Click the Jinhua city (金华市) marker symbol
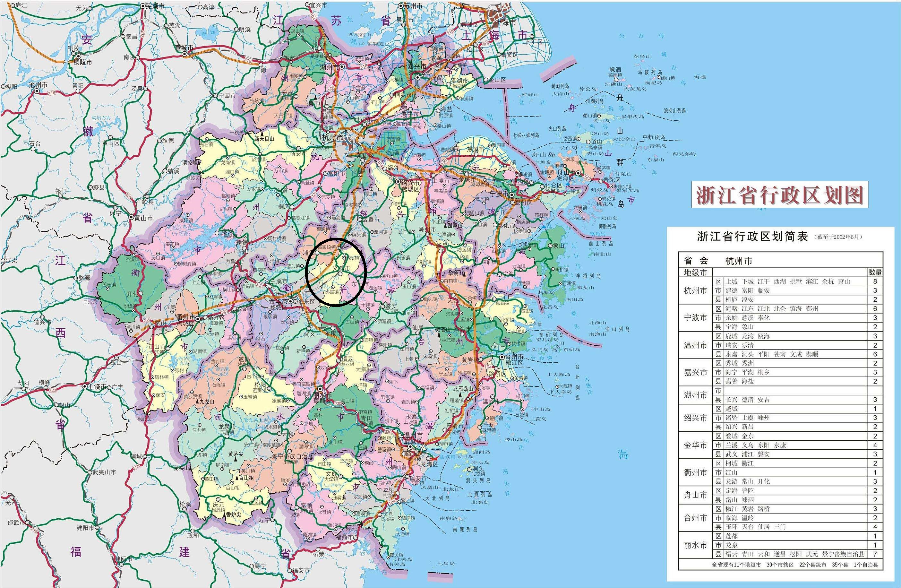This screenshot has height=588, width=901. (x=291, y=302)
